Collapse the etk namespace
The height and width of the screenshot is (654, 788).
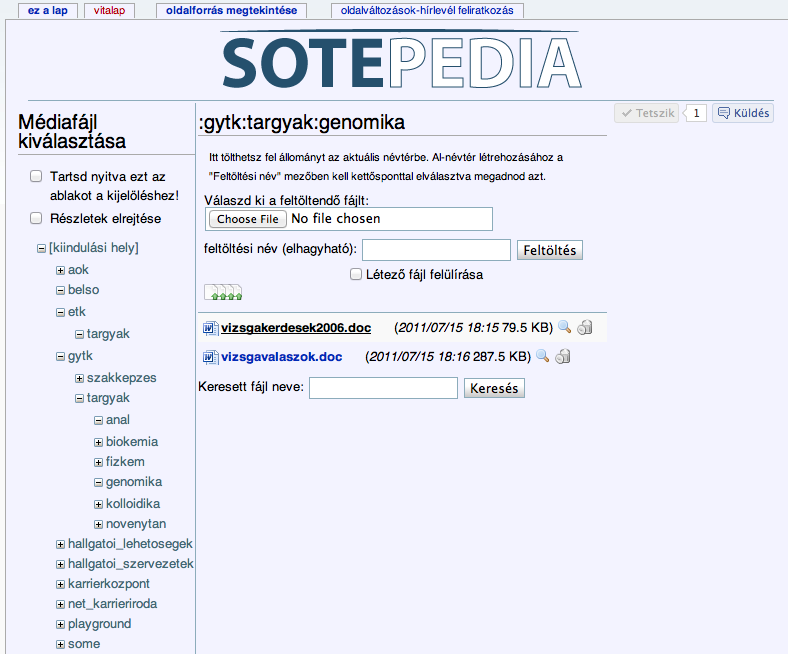point(60,313)
